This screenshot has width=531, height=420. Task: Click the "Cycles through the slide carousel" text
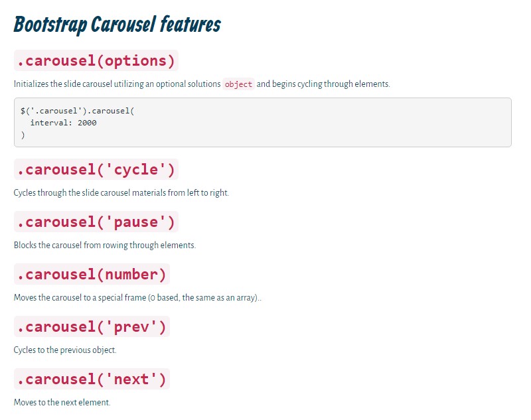point(121,193)
